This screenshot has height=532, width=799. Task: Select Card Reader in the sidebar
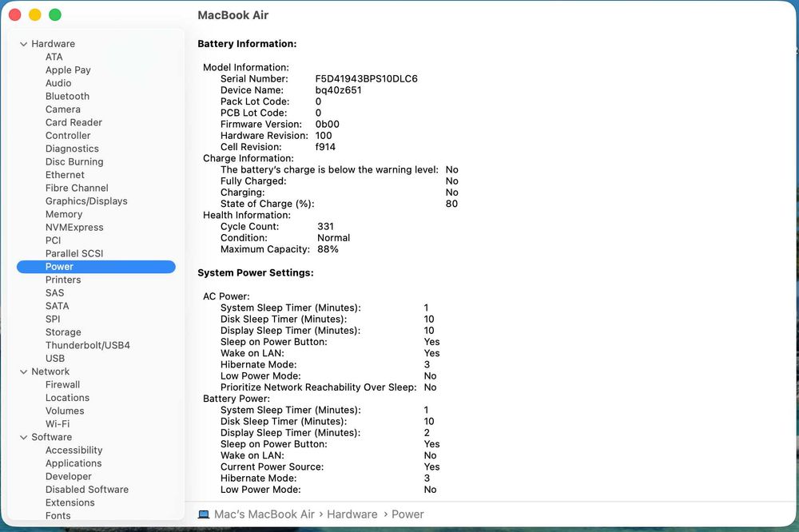(74, 122)
